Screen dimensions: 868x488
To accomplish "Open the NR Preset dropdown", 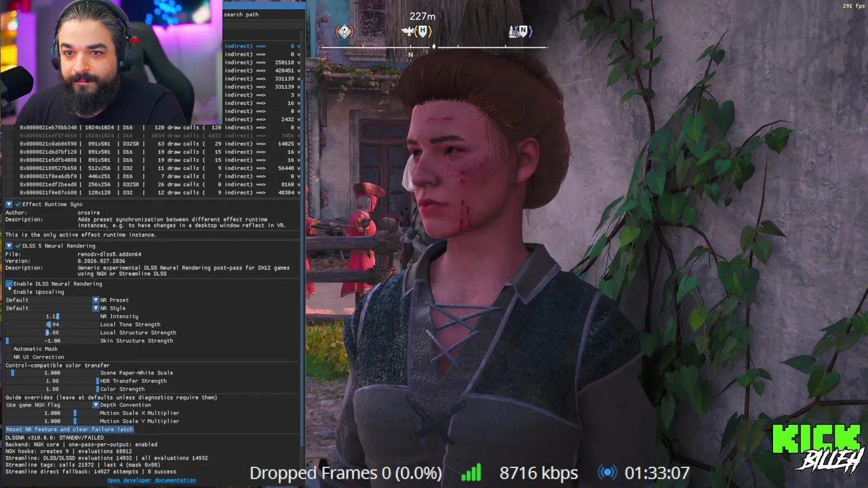I will 52,300.
